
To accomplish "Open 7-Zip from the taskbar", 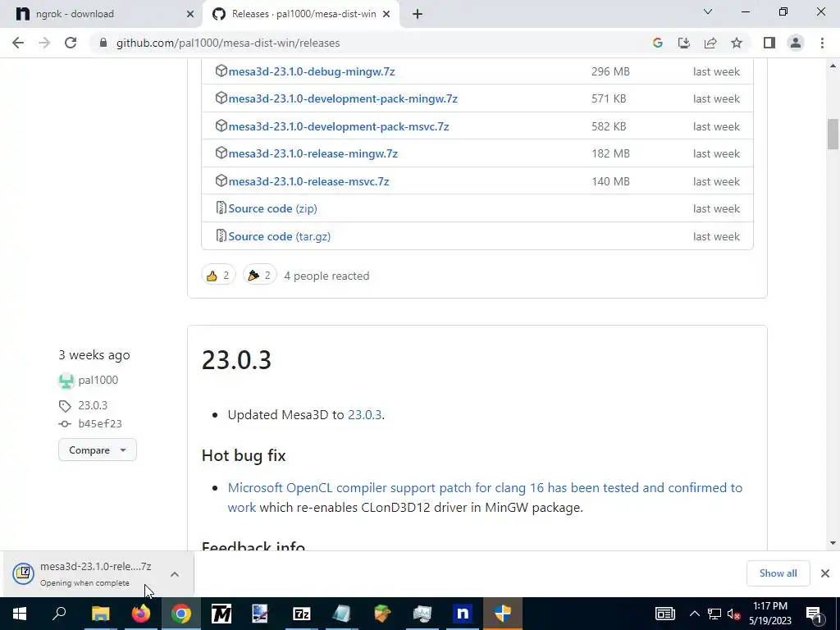I will tap(302, 614).
